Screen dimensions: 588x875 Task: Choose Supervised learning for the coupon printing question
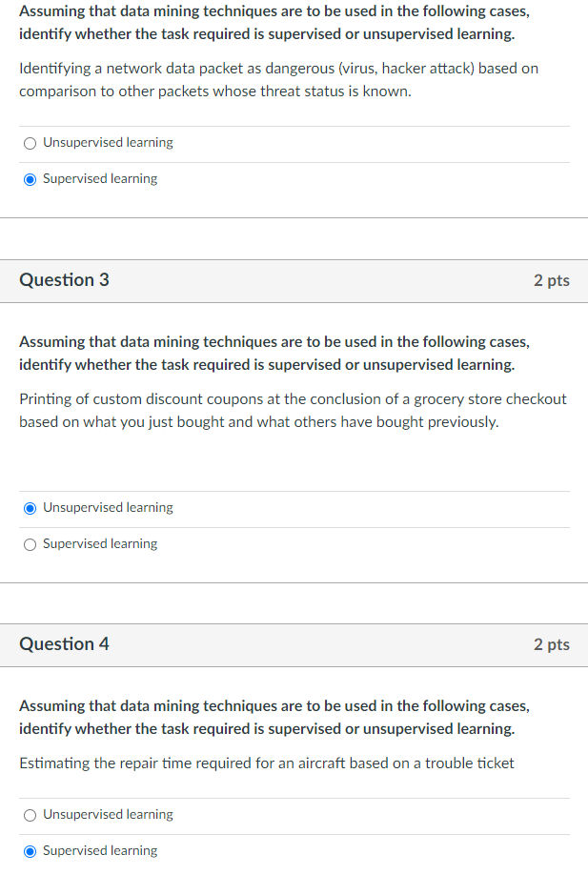30,543
